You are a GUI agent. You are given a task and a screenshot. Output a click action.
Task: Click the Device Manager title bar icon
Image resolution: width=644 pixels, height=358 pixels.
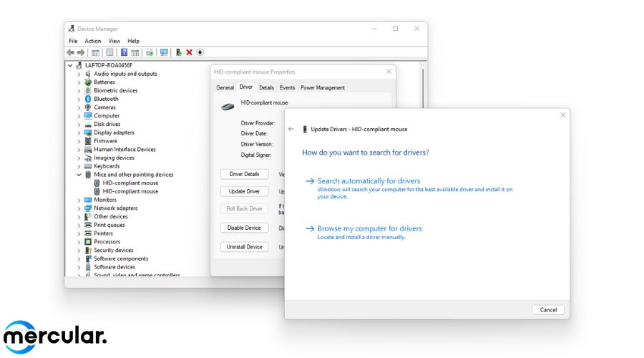click(72, 29)
